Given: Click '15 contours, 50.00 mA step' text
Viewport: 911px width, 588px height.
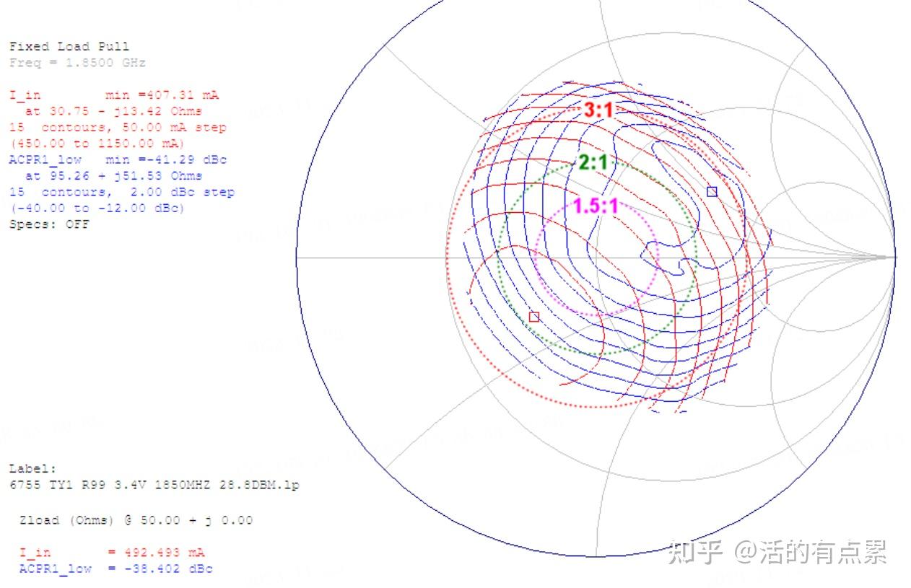Looking at the screenshot, I should pyautogui.click(x=118, y=127).
